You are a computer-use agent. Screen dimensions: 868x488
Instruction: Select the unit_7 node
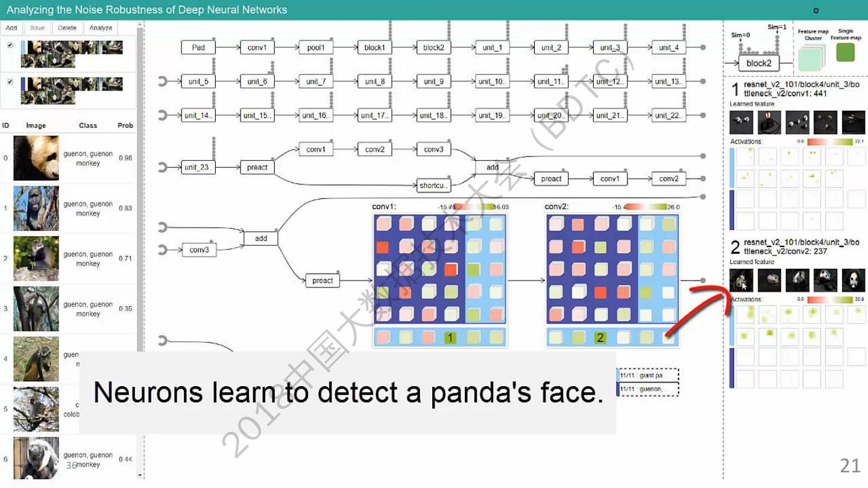tap(316, 81)
